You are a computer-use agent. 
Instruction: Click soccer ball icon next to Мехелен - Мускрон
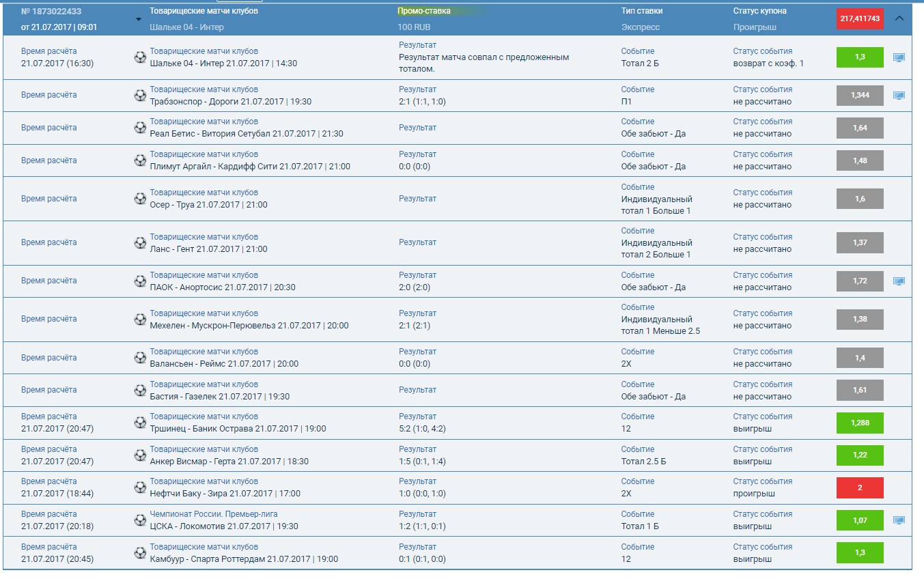point(140,320)
